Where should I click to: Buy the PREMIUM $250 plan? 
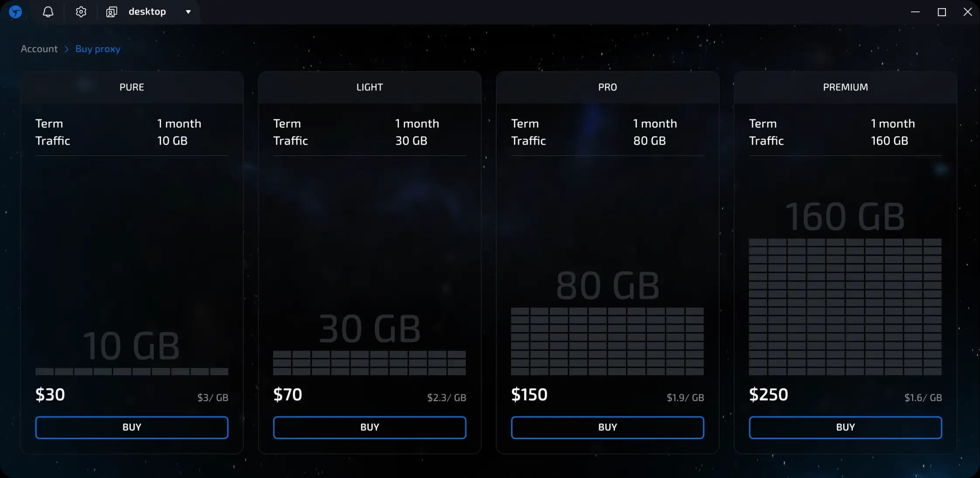(x=845, y=427)
